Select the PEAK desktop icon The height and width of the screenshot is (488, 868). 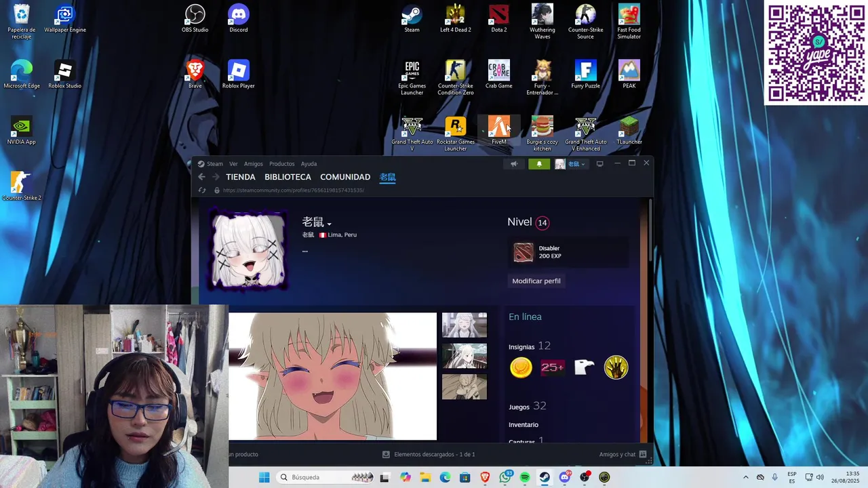pyautogui.click(x=629, y=75)
